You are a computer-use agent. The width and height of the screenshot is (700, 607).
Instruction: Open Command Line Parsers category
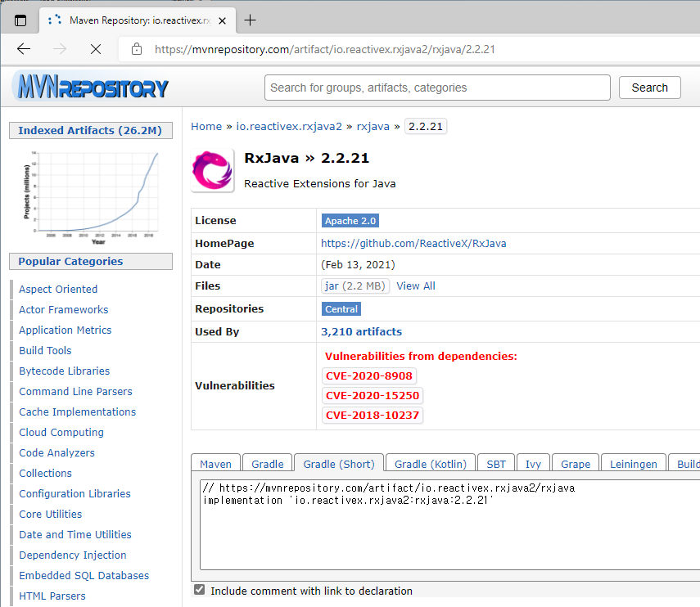click(x=75, y=391)
